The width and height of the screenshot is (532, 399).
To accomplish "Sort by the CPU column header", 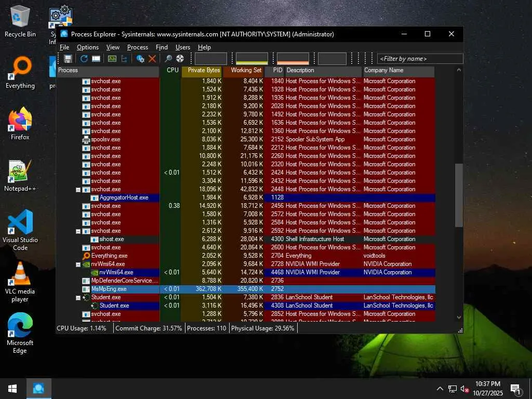I will tap(170, 71).
